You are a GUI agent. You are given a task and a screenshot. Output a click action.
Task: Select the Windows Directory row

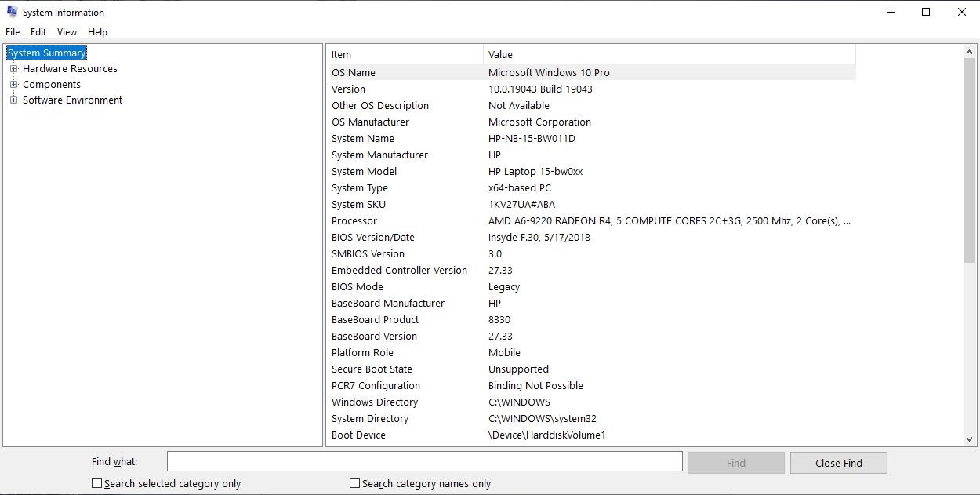[591, 402]
